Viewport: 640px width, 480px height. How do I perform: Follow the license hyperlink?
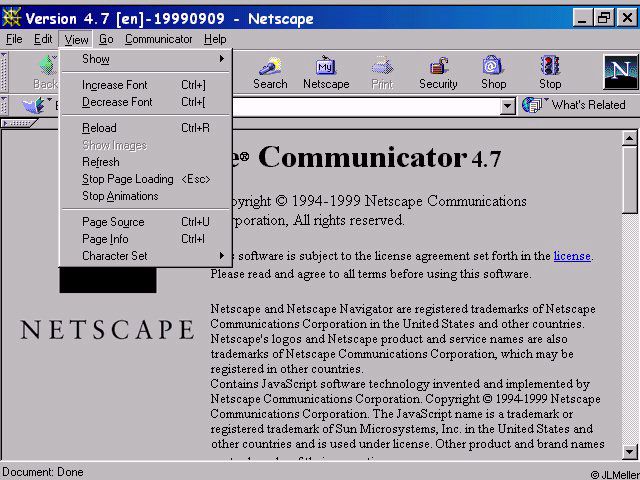572,256
